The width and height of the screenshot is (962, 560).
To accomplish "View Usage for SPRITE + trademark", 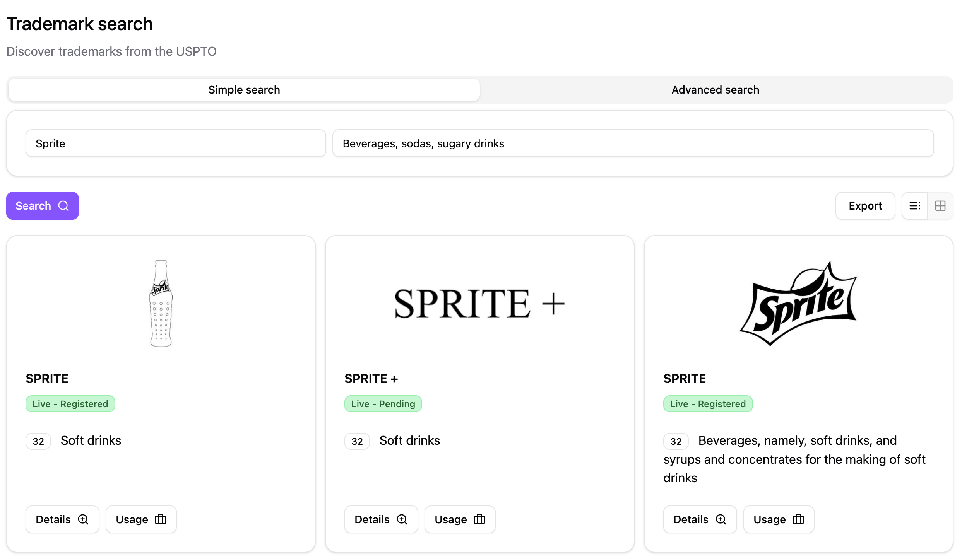I will [460, 519].
